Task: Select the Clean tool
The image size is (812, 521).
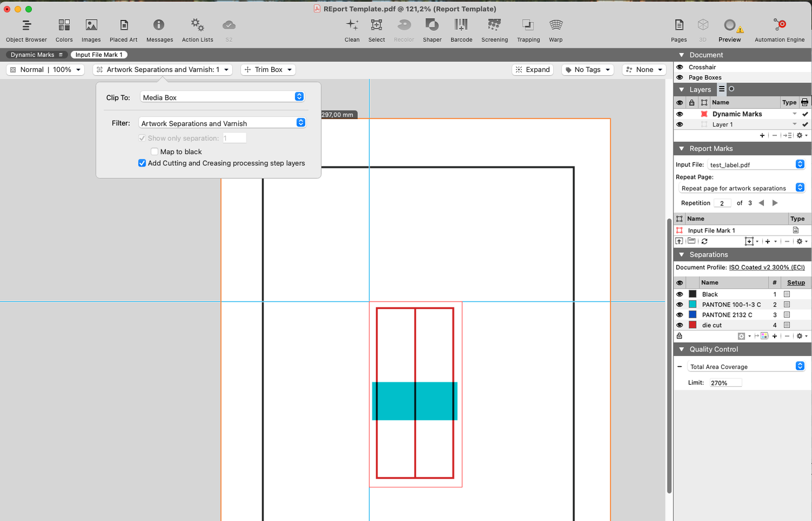Action: point(352,30)
